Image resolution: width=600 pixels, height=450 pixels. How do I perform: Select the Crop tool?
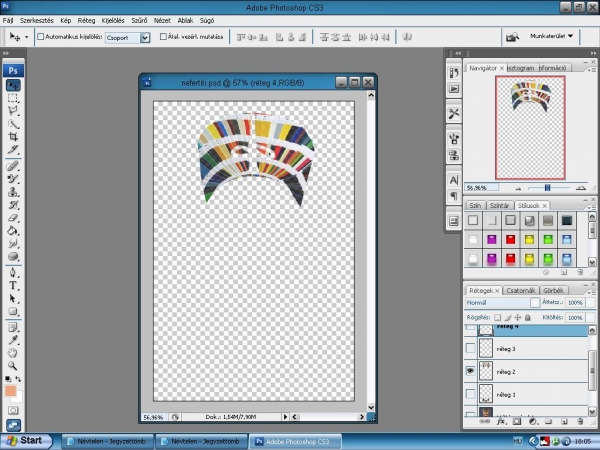(x=13, y=137)
